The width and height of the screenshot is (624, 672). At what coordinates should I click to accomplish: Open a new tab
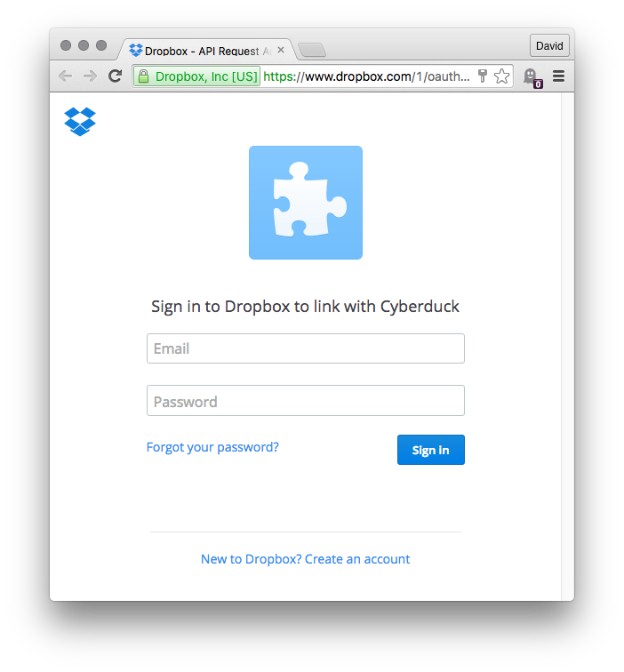312,50
